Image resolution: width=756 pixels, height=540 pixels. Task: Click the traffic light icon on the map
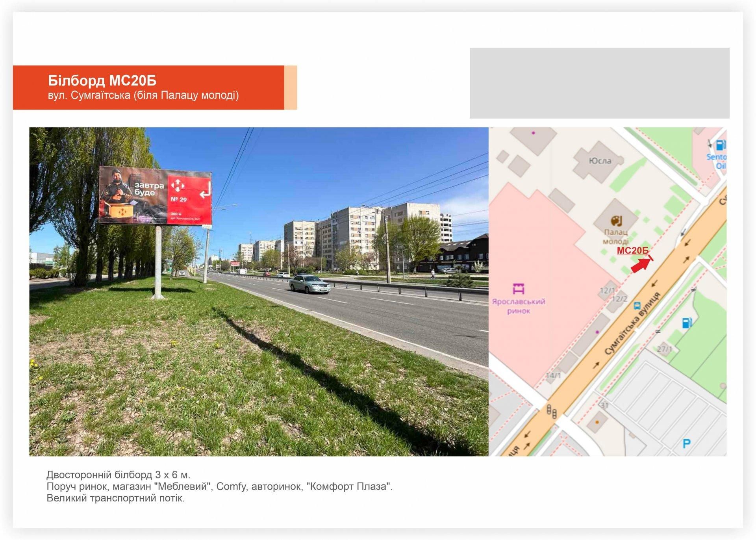552,412
